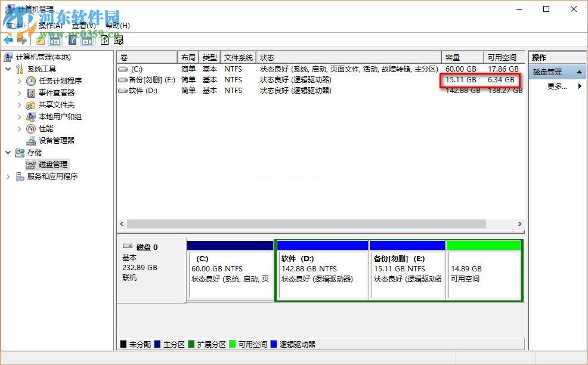Select the Device Manager icon in the tree
588x365 pixels.
pos(31,141)
